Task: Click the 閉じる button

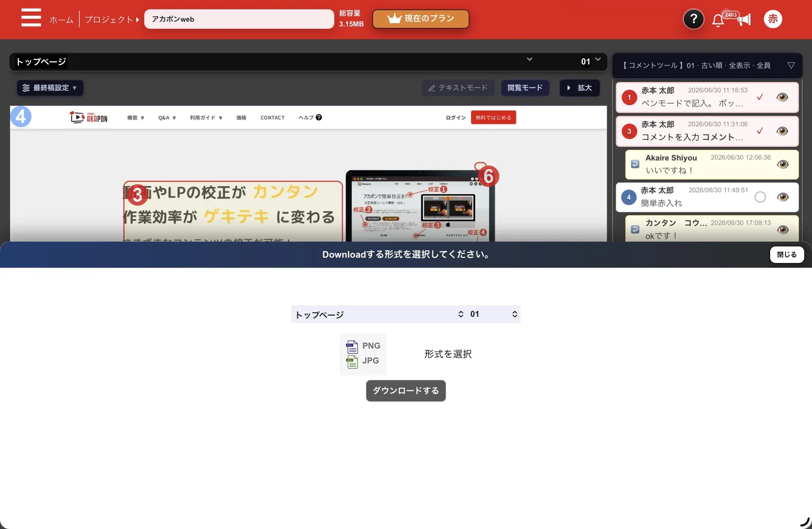Action: click(787, 255)
